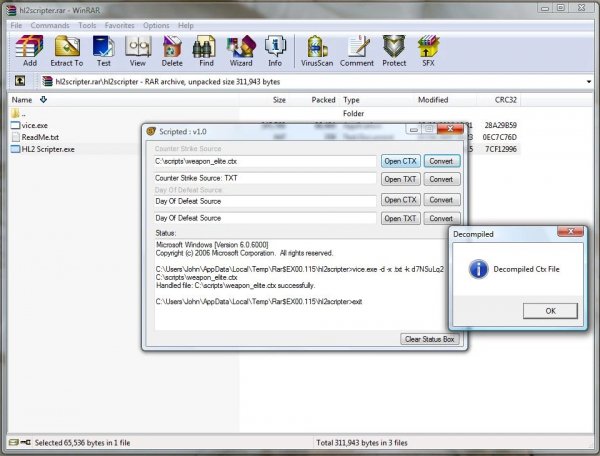
Task: Click the Clear Status Box button
Action: click(429, 339)
